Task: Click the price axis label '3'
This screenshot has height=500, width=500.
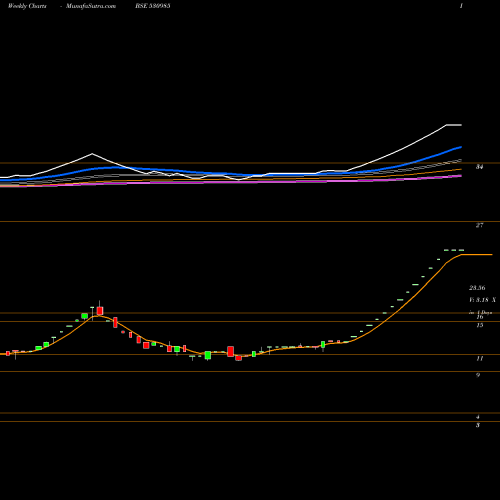Action: [478, 425]
